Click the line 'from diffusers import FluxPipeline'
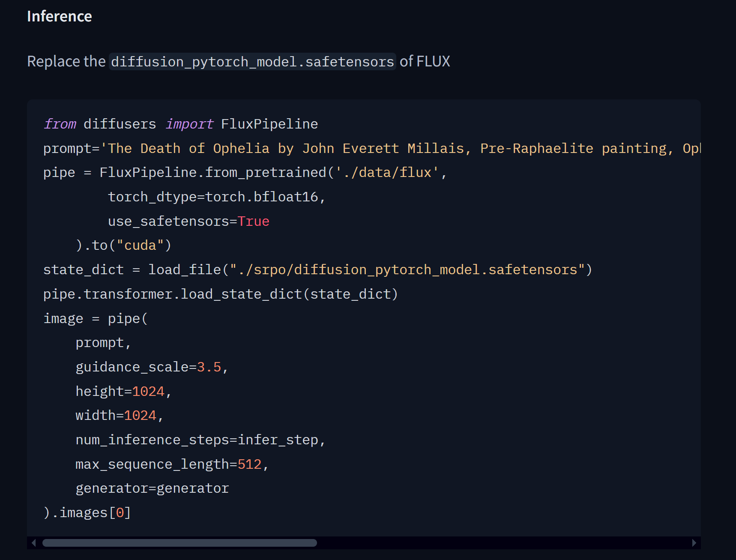The width and height of the screenshot is (736, 560). [x=181, y=124]
